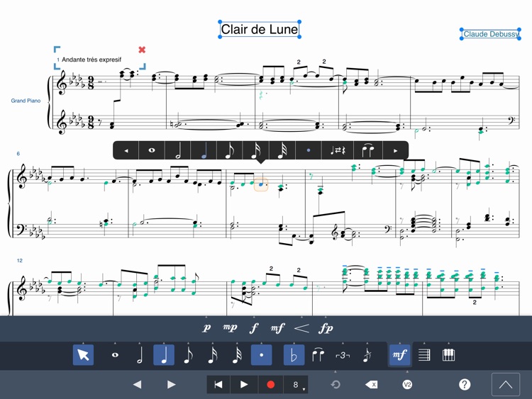Screen dimensions: 532x399
Task: Collapse the toolbar with up chevron
Action: point(506,384)
